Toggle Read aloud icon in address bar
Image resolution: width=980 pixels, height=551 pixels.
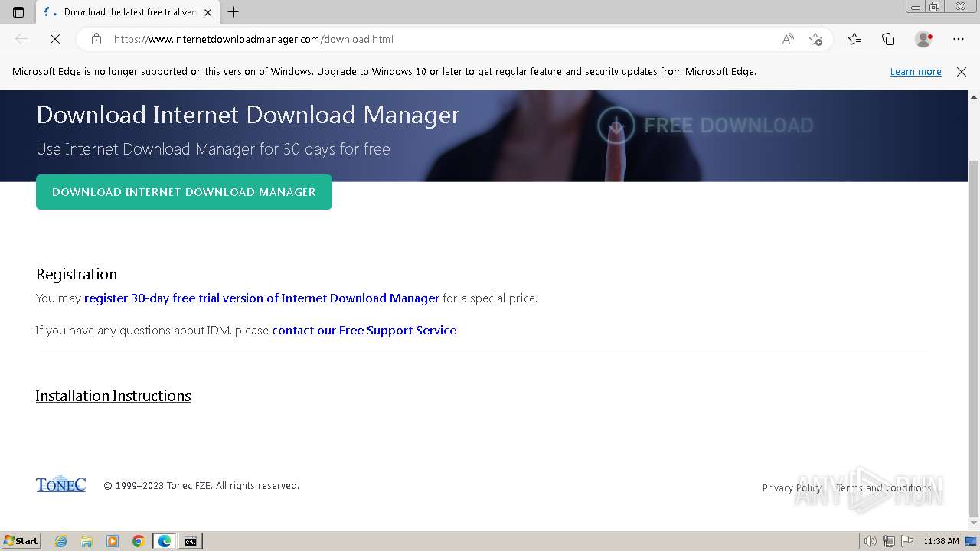tap(788, 39)
